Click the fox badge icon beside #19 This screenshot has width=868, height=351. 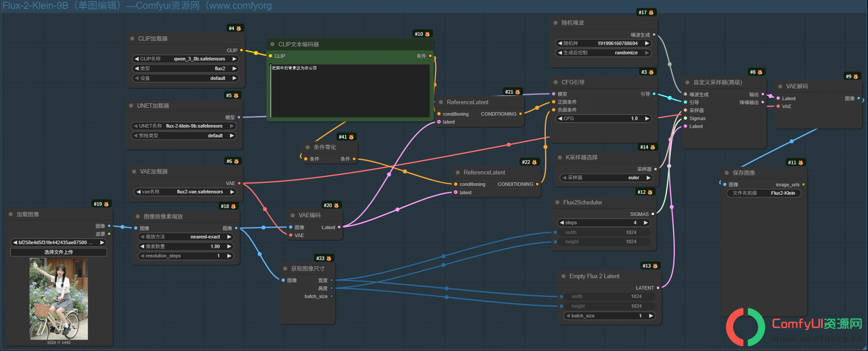(x=106, y=204)
